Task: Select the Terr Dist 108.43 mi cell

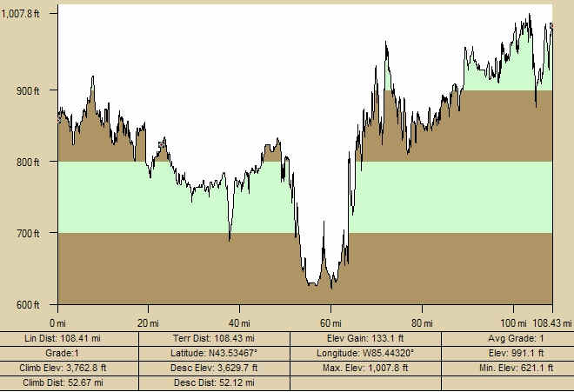Action: [214, 338]
